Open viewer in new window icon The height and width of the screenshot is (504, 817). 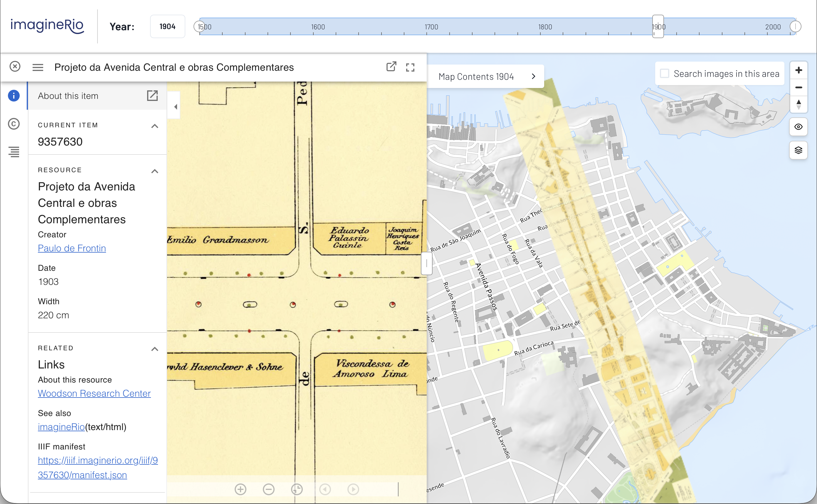[391, 67]
